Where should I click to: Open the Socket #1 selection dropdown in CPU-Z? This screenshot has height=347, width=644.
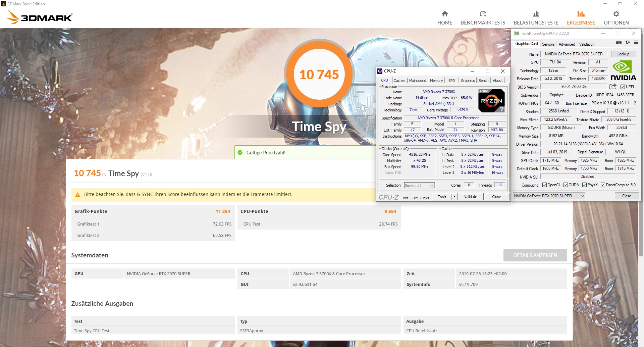pyautogui.click(x=419, y=186)
